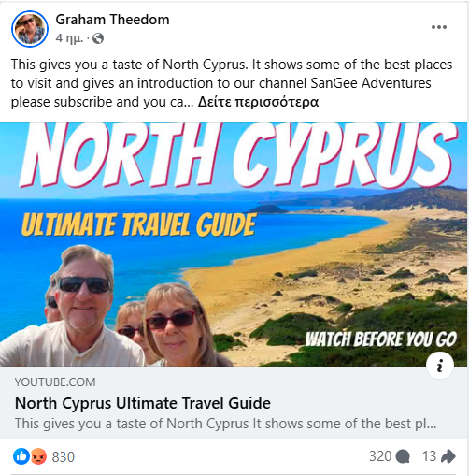
Task: Open the 320 comments count
Action: (380, 456)
